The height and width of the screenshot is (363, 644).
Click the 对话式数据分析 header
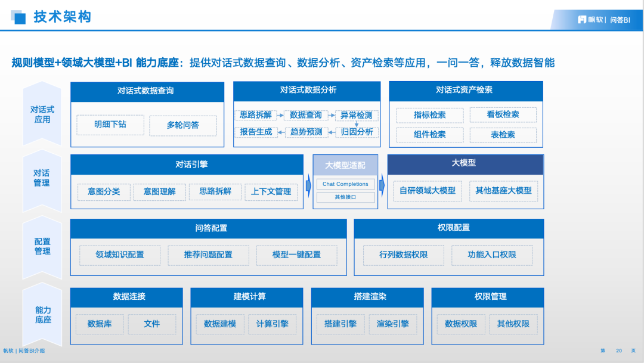pyautogui.click(x=307, y=91)
